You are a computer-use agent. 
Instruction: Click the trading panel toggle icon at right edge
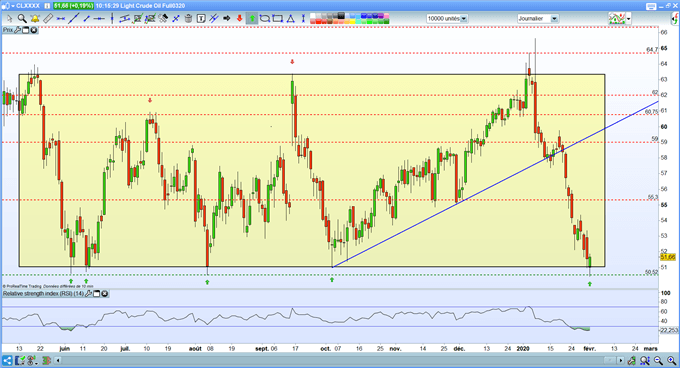click(675, 19)
